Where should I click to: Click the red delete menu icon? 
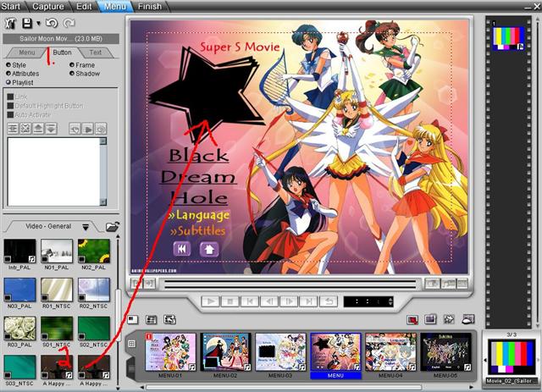point(412,319)
